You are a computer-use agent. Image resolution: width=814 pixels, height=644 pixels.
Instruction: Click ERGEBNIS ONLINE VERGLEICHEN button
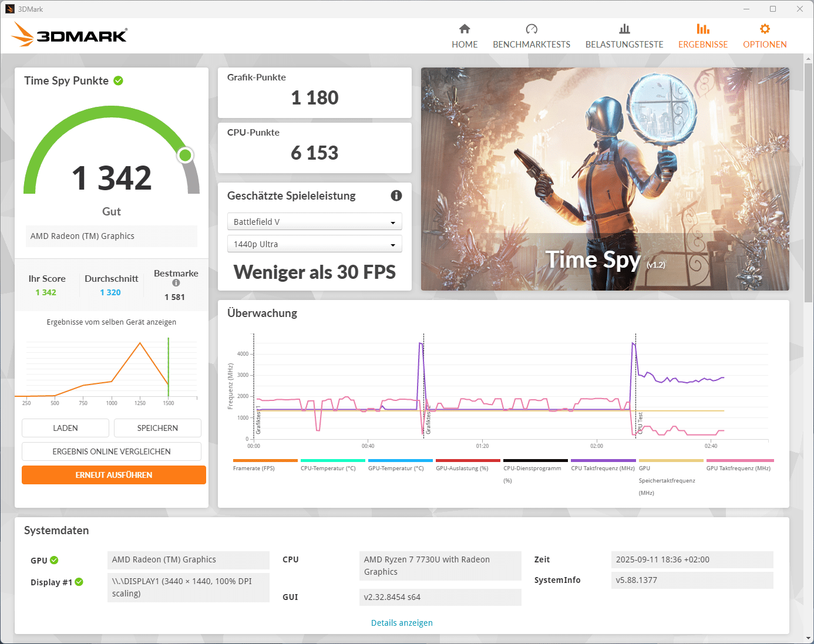112,451
